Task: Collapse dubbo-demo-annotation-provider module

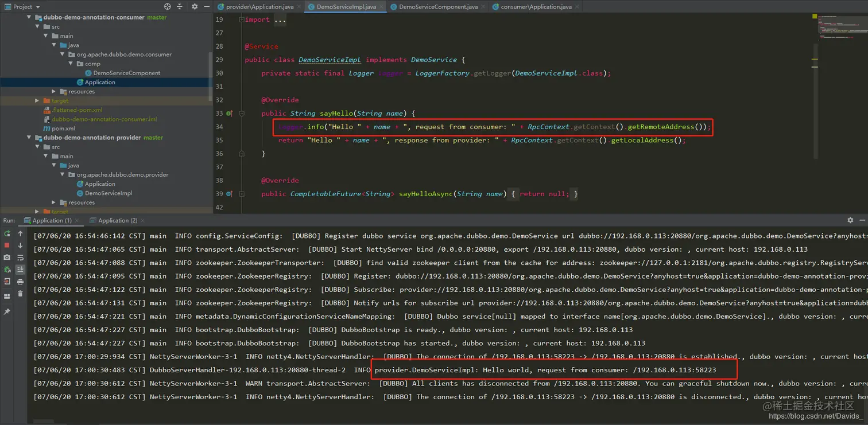Action: coord(29,138)
